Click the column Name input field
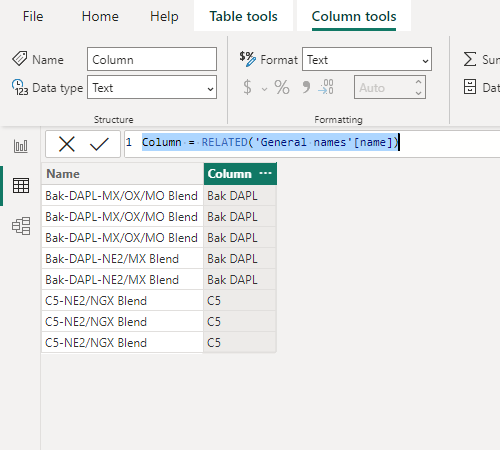 [152, 59]
